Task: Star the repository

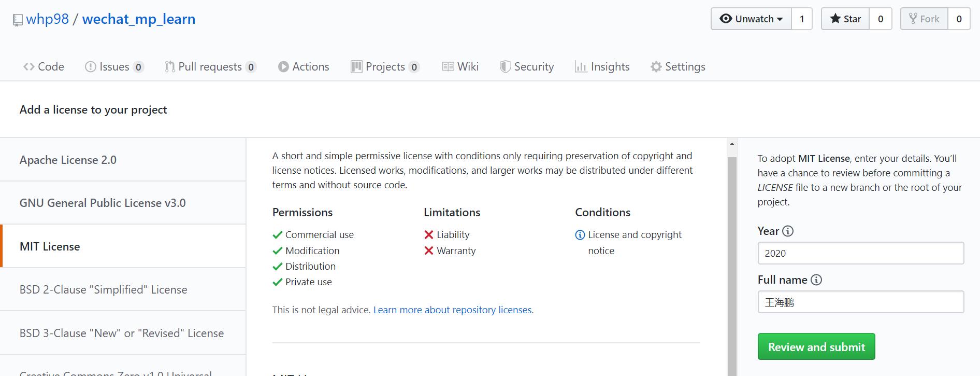Action: point(845,19)
